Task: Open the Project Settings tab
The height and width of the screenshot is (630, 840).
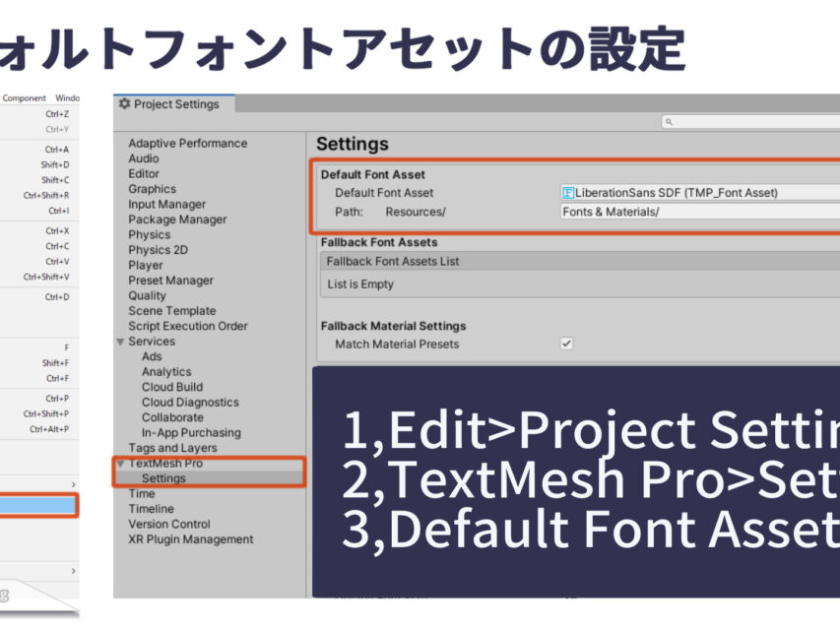Action: [173, 104]
